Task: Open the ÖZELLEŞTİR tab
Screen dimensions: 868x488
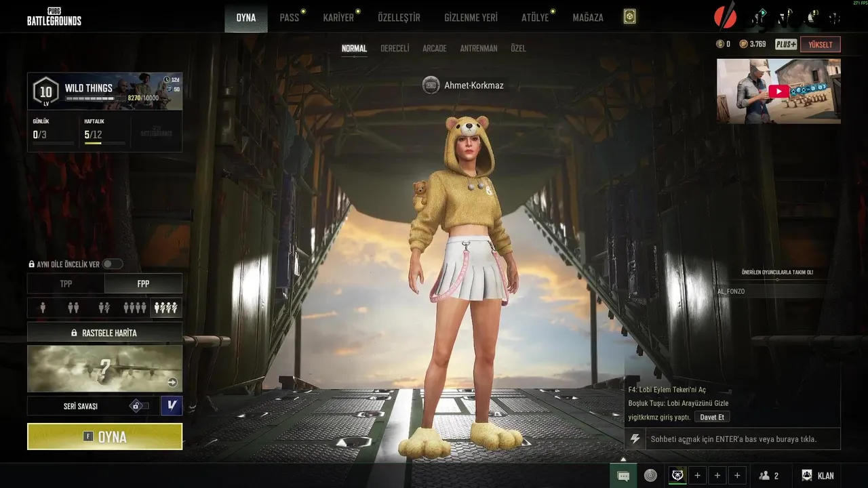Action: point(399,18)
